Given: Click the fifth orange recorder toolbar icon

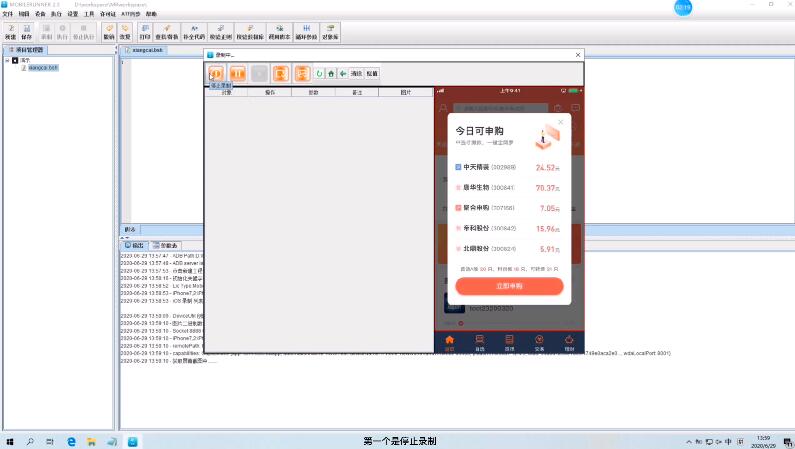Looking at the screenshot, I should (302, 73).
